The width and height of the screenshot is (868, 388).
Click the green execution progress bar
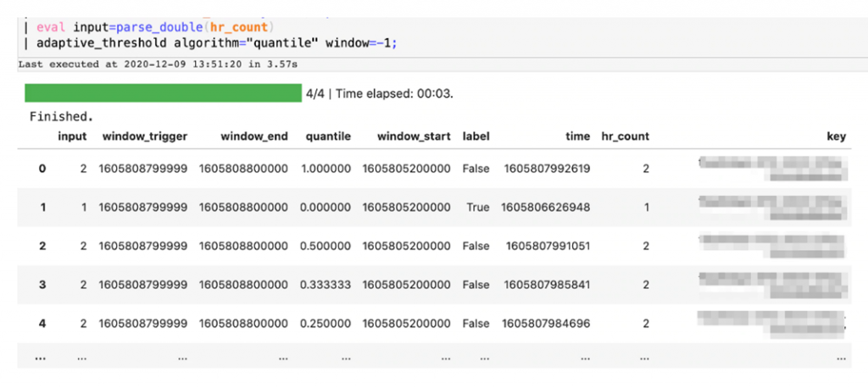pyautogui.click(x=163, y=92)
